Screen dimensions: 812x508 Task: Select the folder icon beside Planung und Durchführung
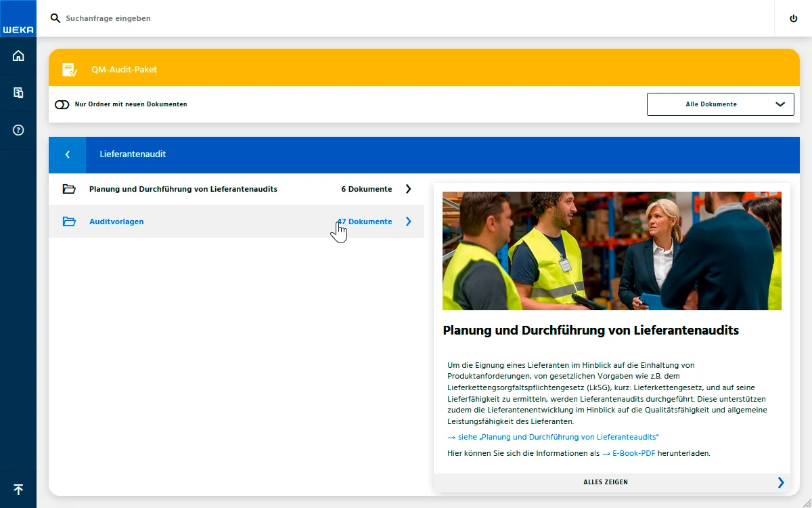coord(69,189)
